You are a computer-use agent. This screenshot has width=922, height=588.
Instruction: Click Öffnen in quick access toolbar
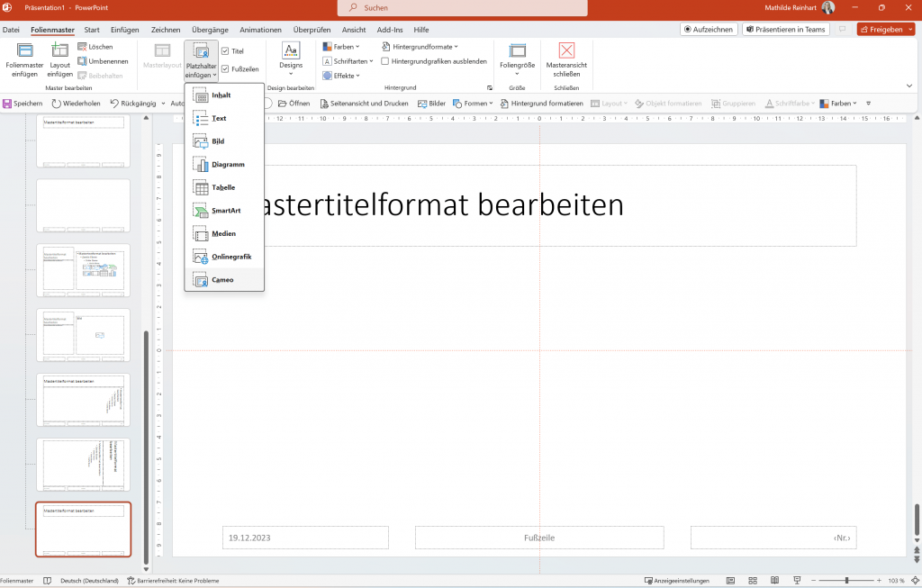pos(294,104)
